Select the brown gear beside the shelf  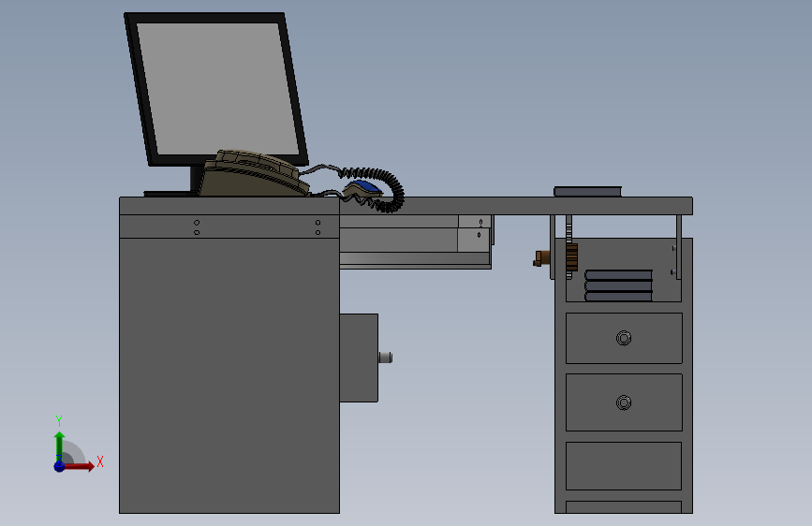tap(571, 257)
